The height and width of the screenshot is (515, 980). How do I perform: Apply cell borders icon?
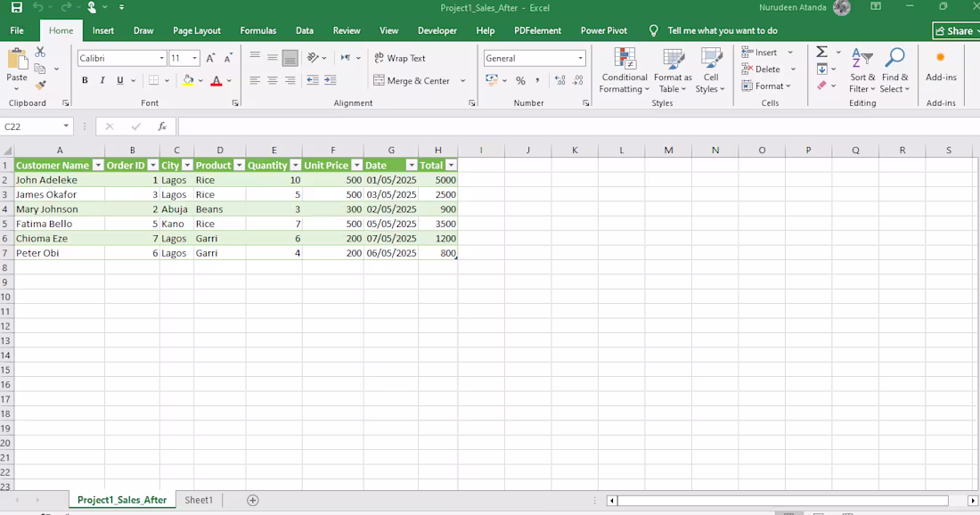click(x=154, y=80)
